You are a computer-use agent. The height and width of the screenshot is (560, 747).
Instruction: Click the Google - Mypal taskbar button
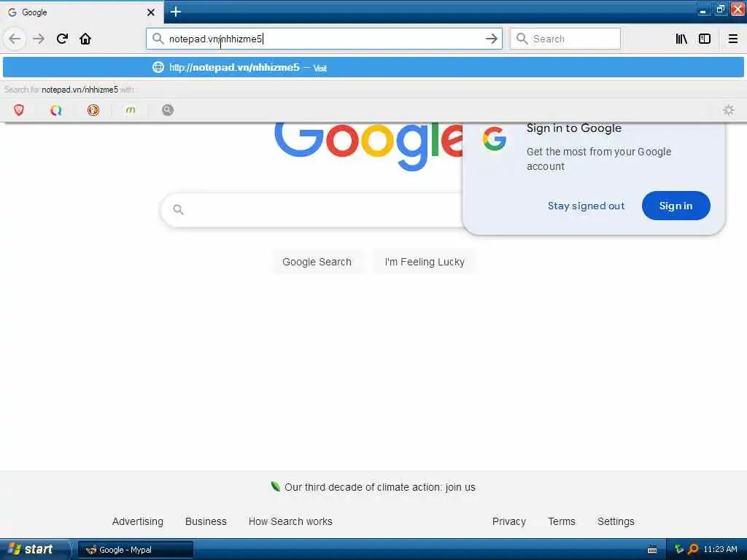coord(135,550)
